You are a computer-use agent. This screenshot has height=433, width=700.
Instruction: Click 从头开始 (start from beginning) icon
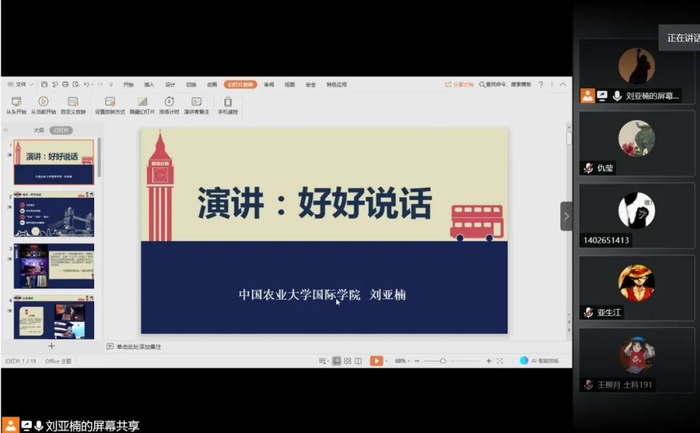pos(16,101)
